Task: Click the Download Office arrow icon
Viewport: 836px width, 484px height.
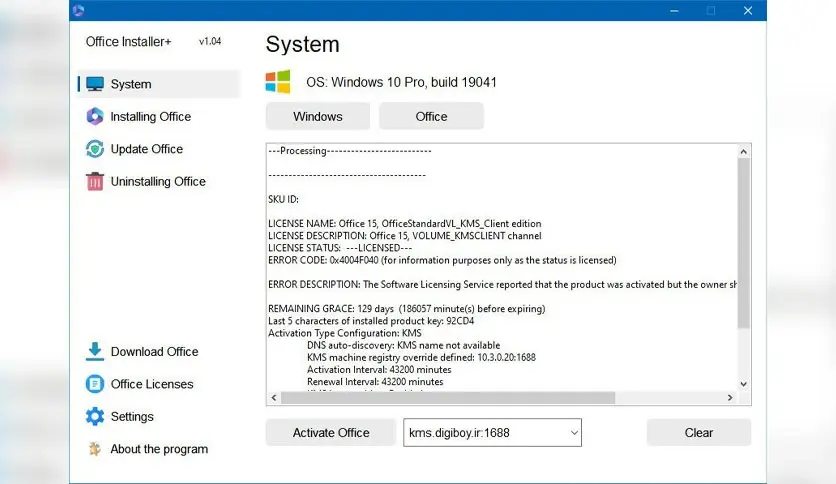Action: 95,351
